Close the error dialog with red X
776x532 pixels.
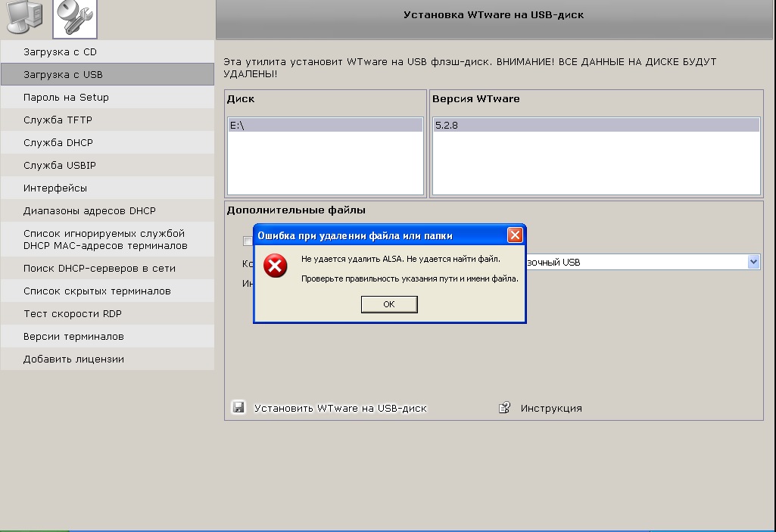[515, 235]
